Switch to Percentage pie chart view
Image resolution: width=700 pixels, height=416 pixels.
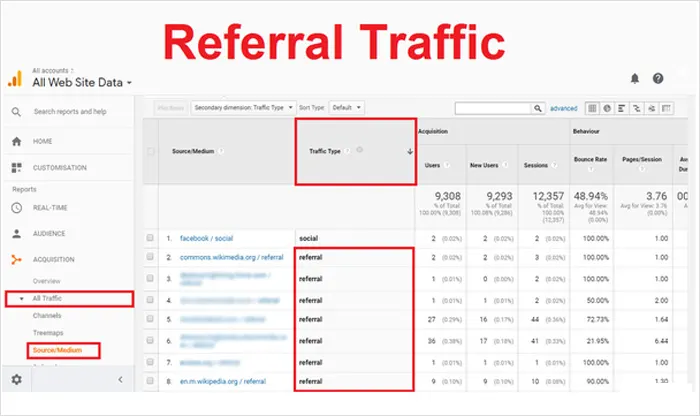click(607, 108)
